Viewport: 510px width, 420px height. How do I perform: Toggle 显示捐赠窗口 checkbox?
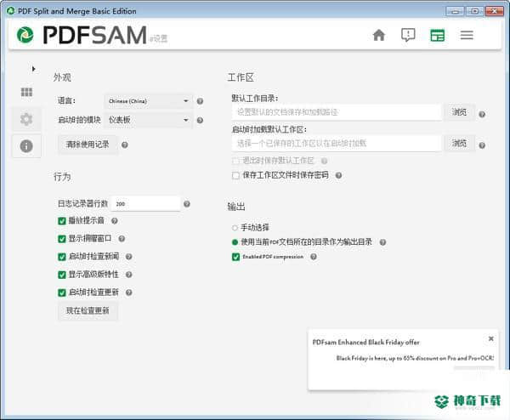[62, 239]
